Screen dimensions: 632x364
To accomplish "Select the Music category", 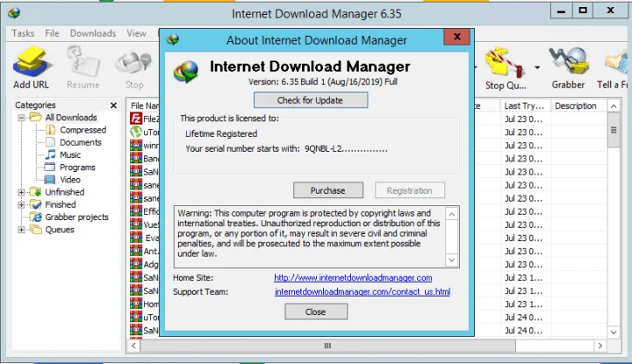I will point(70,154).
